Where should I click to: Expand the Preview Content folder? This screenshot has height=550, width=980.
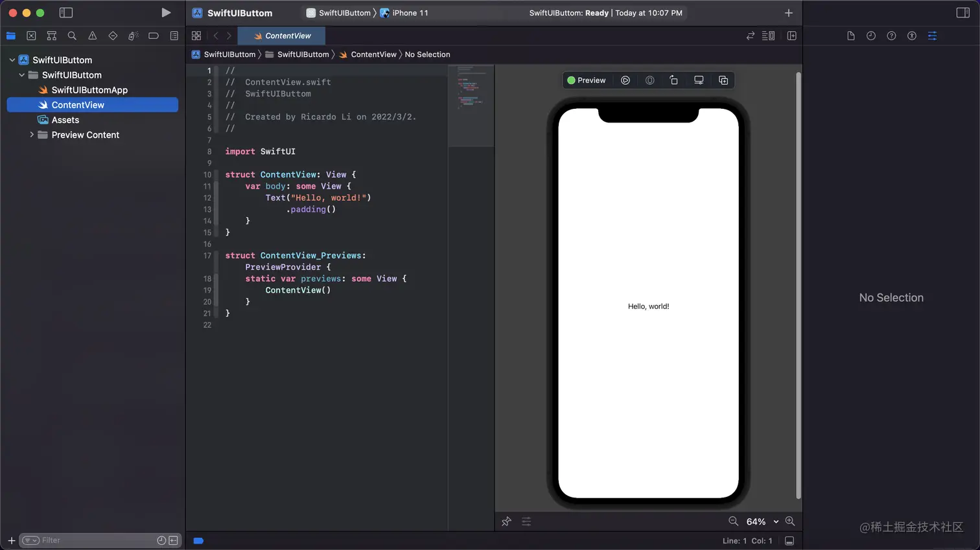tap(31, 135)
